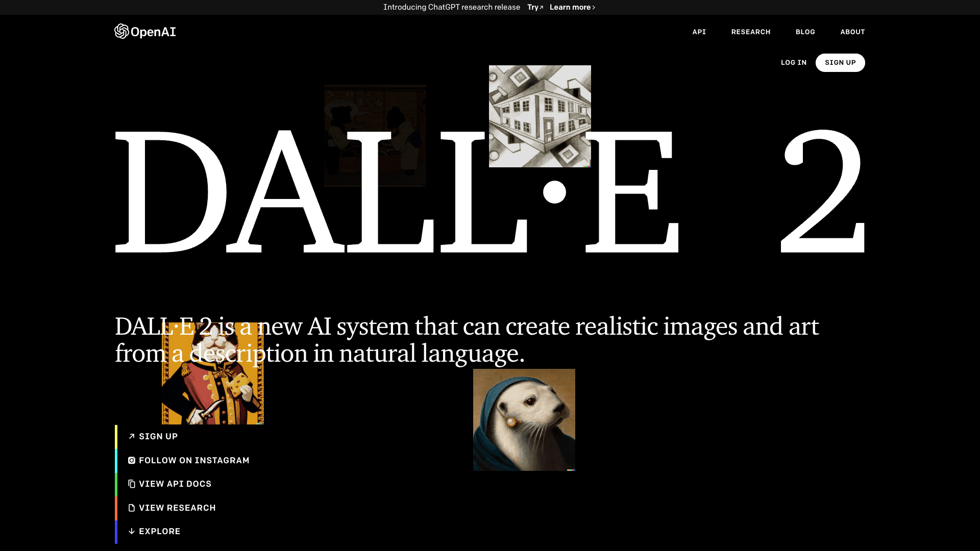This screenshot has width=980, height=551.
Task: Click the otter portrait image
Action: (x=524, y=420)
